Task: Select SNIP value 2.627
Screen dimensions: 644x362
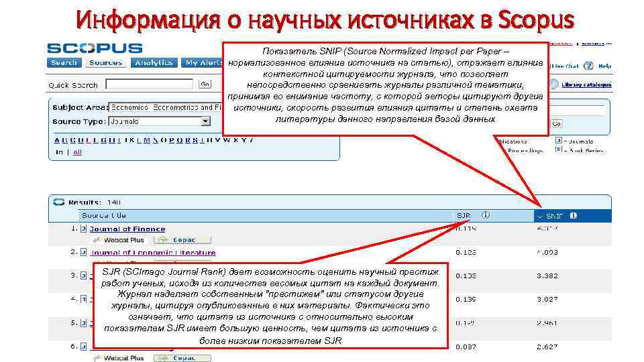Action: click(547, 347)
